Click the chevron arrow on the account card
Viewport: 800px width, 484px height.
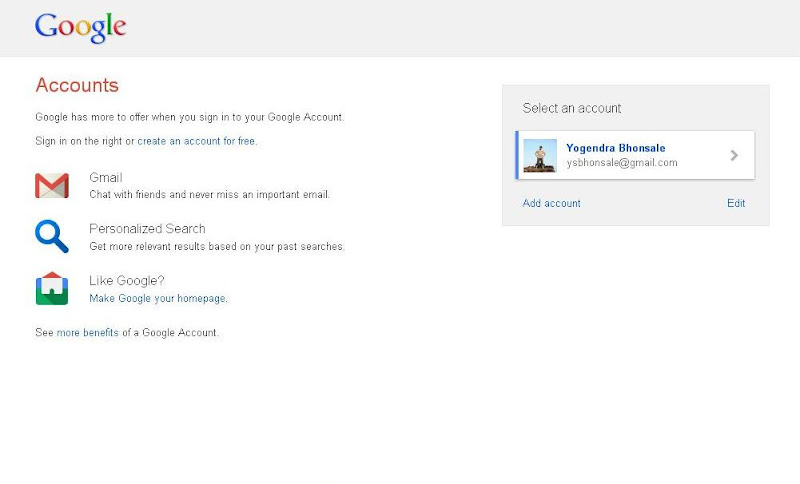[x=734, y=155]
